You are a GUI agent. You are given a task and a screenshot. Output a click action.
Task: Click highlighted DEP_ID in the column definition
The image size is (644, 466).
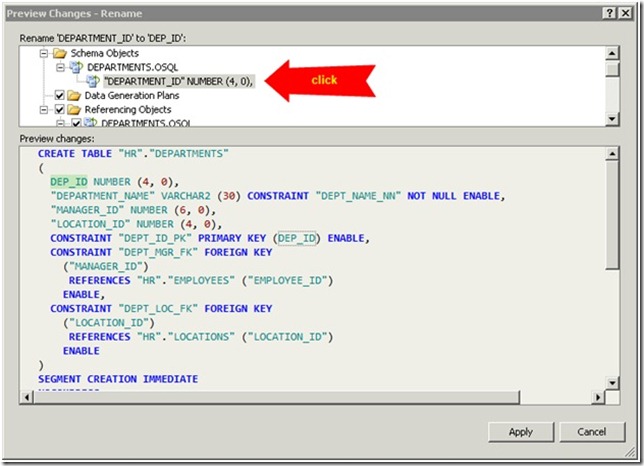pos(68,182)
